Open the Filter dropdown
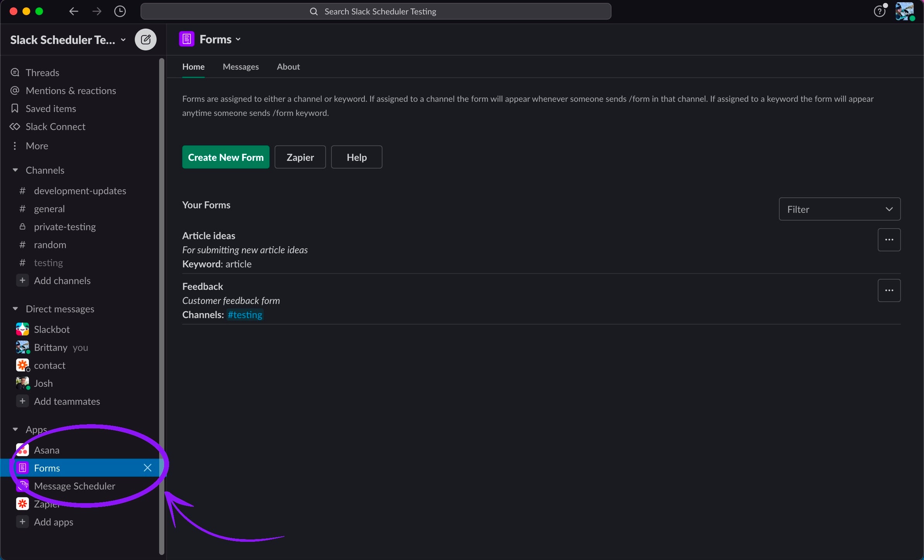 839,209
